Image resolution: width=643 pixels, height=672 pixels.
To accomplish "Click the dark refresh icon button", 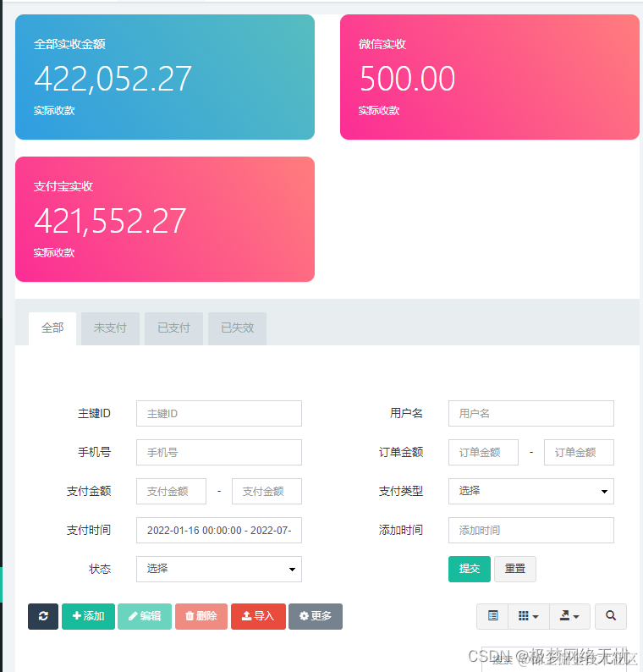I will coord(43,616).
